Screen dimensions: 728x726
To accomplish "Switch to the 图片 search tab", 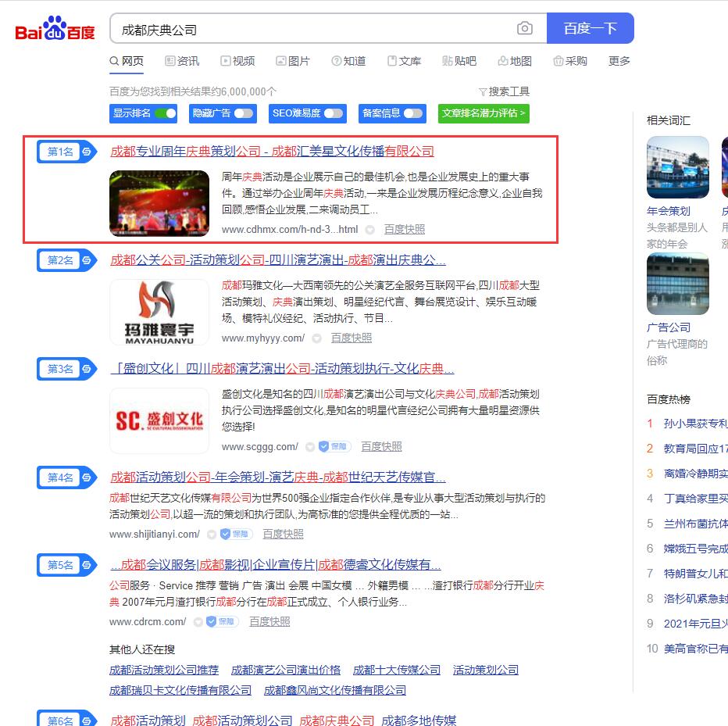I will click(293, 61).
